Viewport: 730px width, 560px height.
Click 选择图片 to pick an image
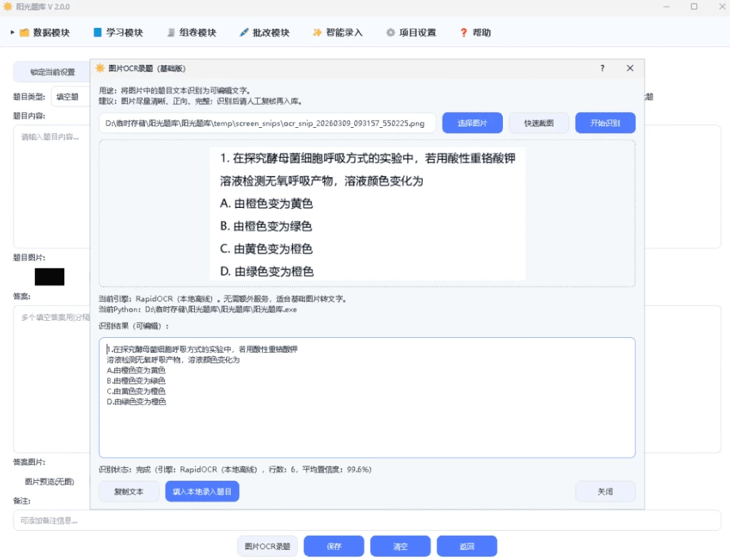[x=473, y=122]
